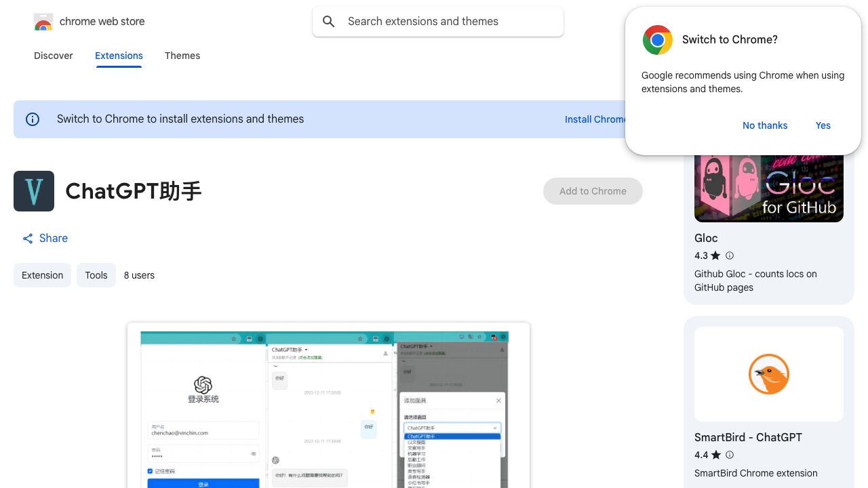Click the Chrome logo in popup
This screenshot has width=868, height=488.
pyautogui.click(x=658, y=40)
